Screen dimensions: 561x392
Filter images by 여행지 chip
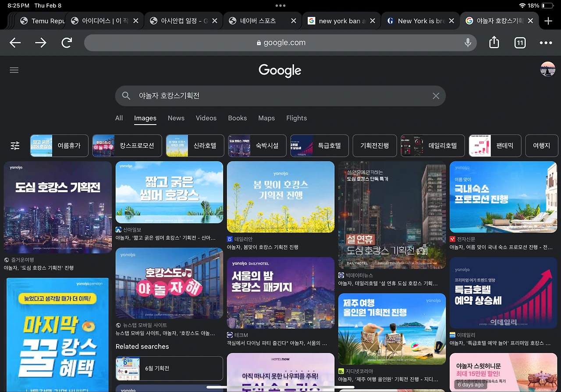click(542, 146)
